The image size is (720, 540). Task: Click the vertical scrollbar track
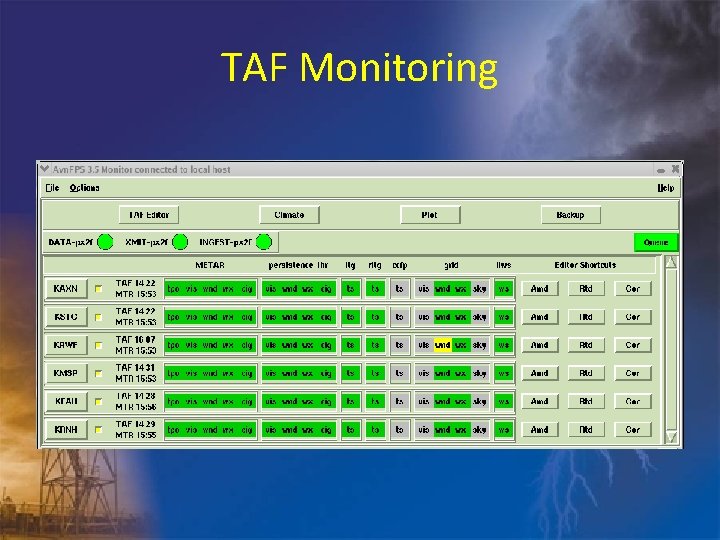click(x=671, y=350)
